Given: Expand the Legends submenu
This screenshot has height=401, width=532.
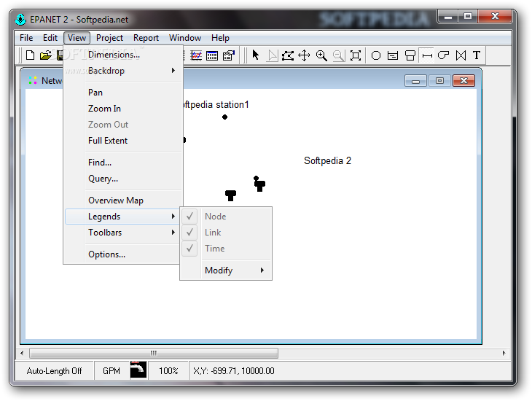Looking at the screenshot, I should 122,217.
